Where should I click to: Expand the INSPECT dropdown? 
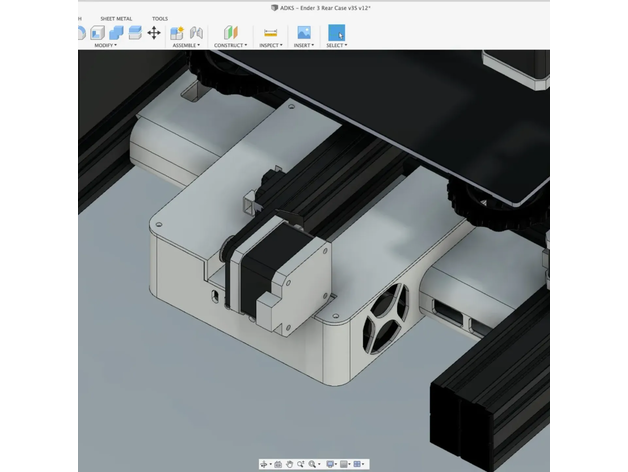click(x=270, y=45)
